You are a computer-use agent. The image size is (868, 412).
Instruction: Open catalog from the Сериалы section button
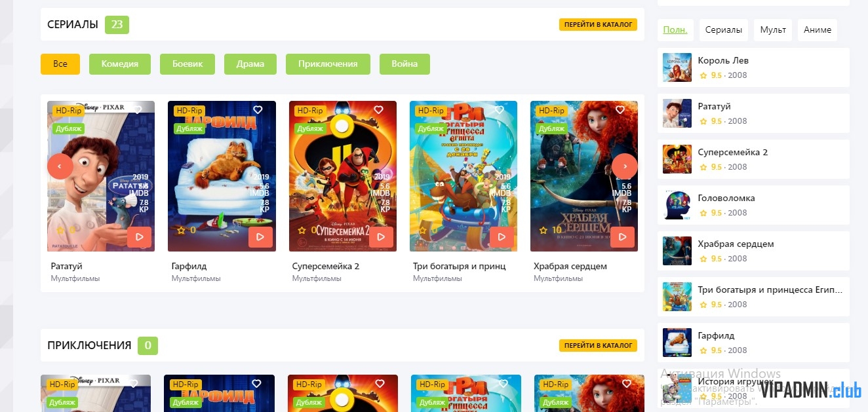pyautogui.click(x=598, y=25)
